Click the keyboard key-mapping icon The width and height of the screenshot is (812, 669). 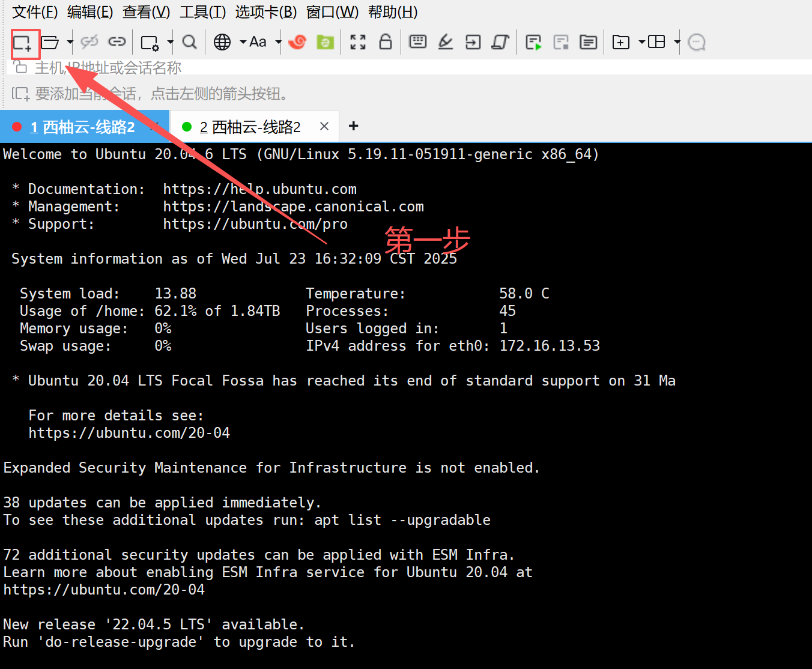417,41
